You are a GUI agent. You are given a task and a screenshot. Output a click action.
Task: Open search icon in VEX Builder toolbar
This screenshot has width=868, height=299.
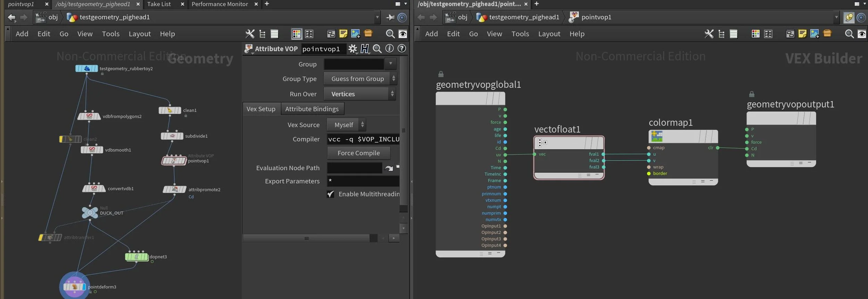pyautogui.click(x=849, y=34)
